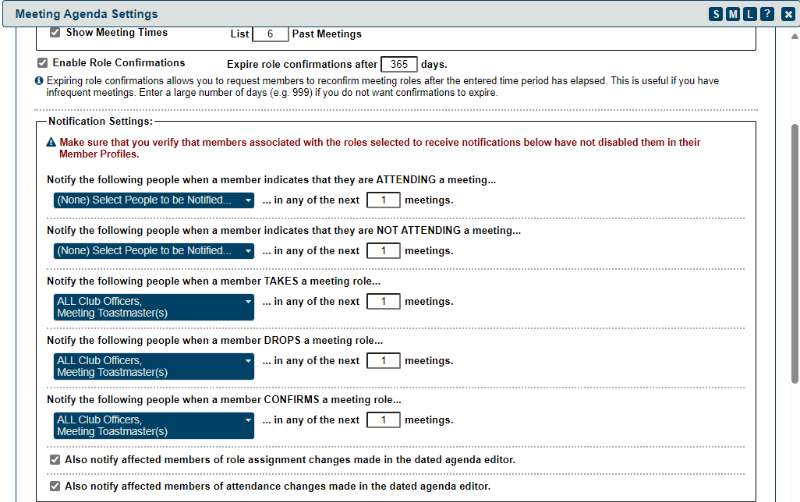Toggle notify members of attendance changes
Image resolution: width=800 pixels, height=502 pixels.
(x=55, y=486)
